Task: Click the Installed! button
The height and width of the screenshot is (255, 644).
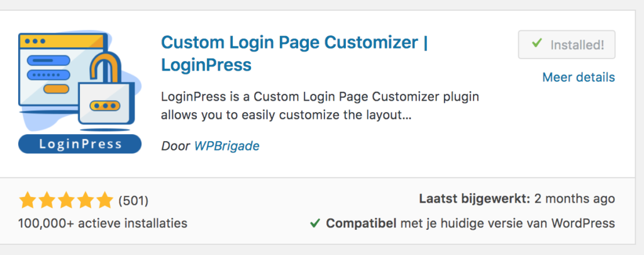Action: (x=567, y=45)
